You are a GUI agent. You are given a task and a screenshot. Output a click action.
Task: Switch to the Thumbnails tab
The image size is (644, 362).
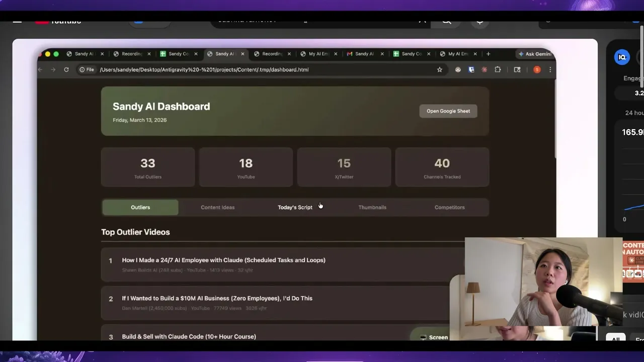(372, 207)
